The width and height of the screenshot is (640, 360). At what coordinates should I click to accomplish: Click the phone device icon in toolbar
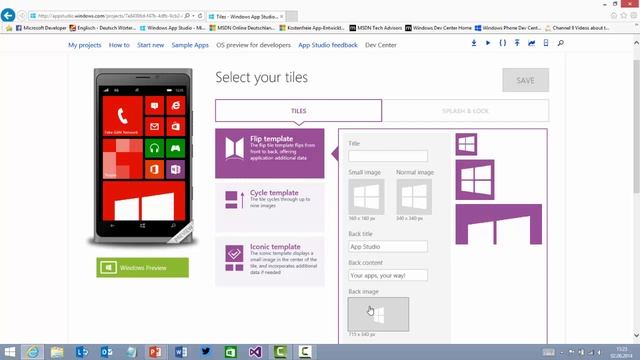546,43
